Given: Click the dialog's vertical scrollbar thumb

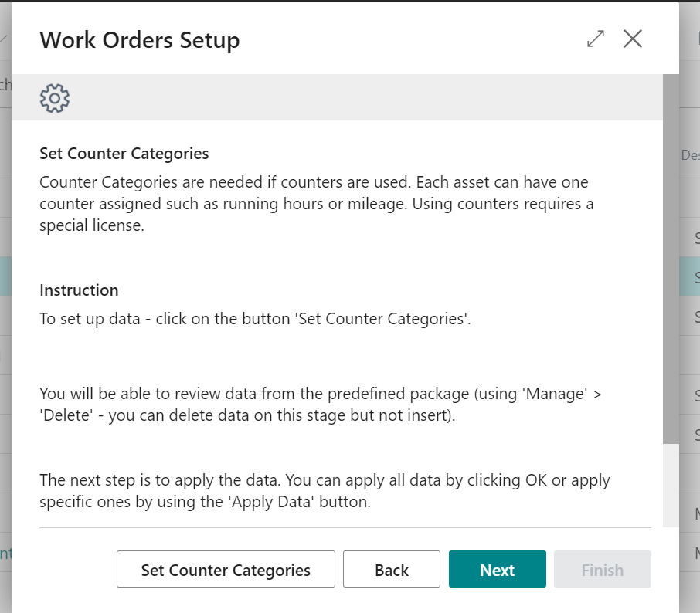Looking at the screenshot, I should pyautogui.click(x=671, y=259).
